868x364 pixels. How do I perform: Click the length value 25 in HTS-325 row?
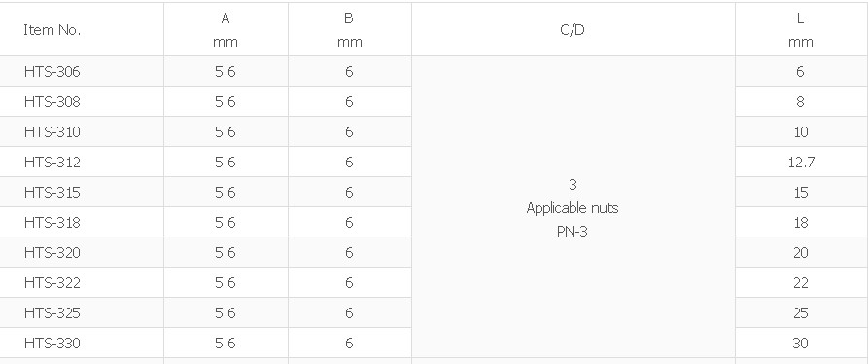coord(801,313)
